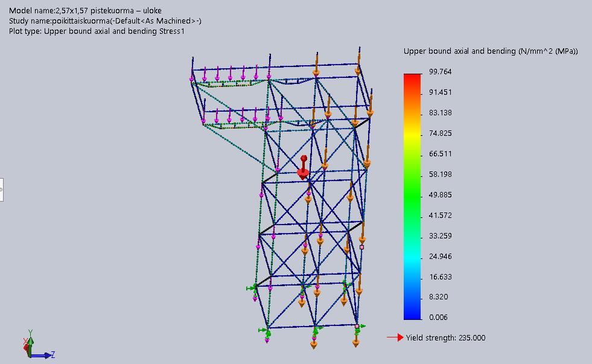Click the maximum legend value 99.764
Viewport: 592px width, 364px height.
coord(440,72)
